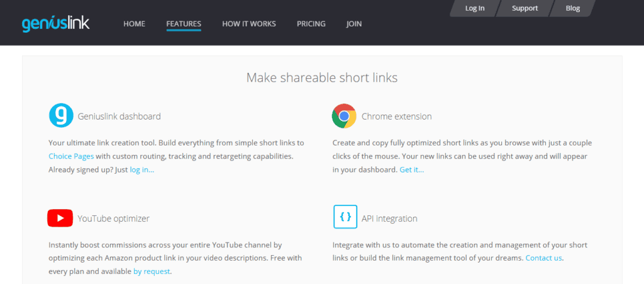
Task: Open the 'by request' link
Action: pos(152,271)
